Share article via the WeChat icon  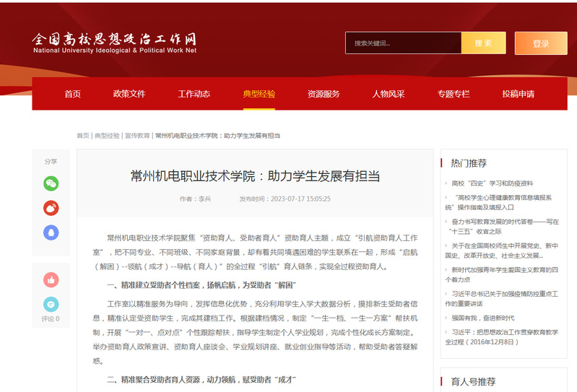coord(51,183)
